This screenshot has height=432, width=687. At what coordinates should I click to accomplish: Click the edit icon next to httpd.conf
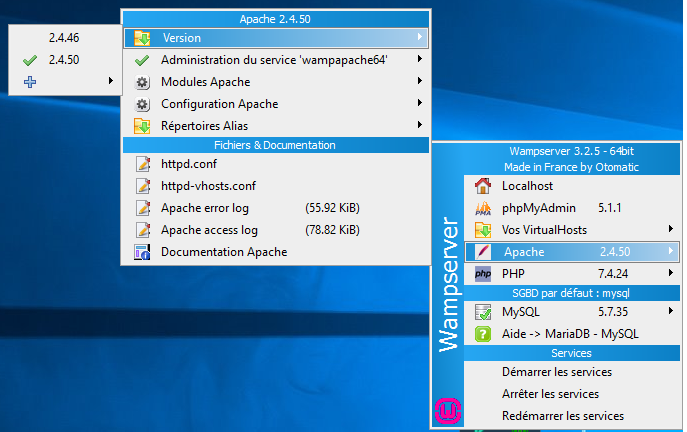(x=143, y=164)
